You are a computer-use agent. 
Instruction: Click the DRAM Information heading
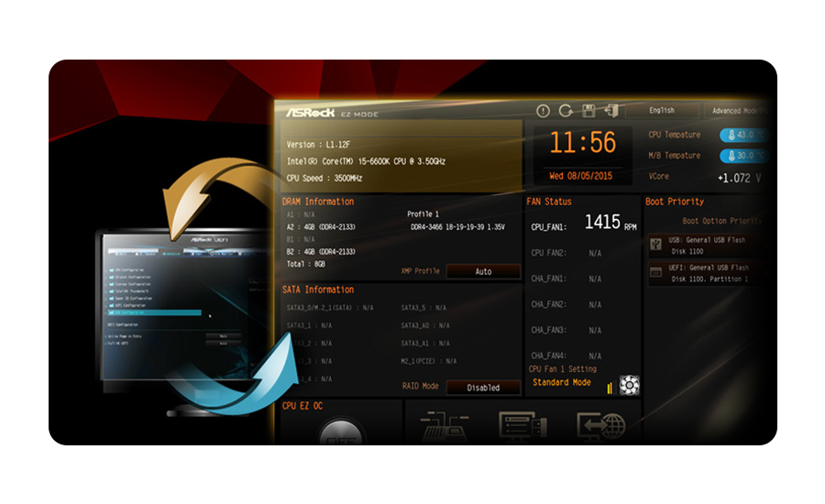click(x=318, y=202)
